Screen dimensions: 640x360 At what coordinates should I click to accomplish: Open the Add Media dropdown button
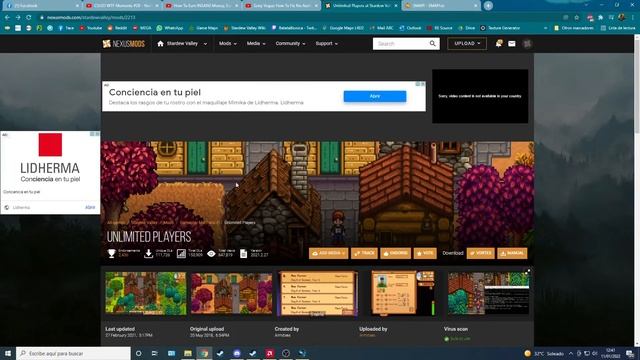click(x=329, y=253)
